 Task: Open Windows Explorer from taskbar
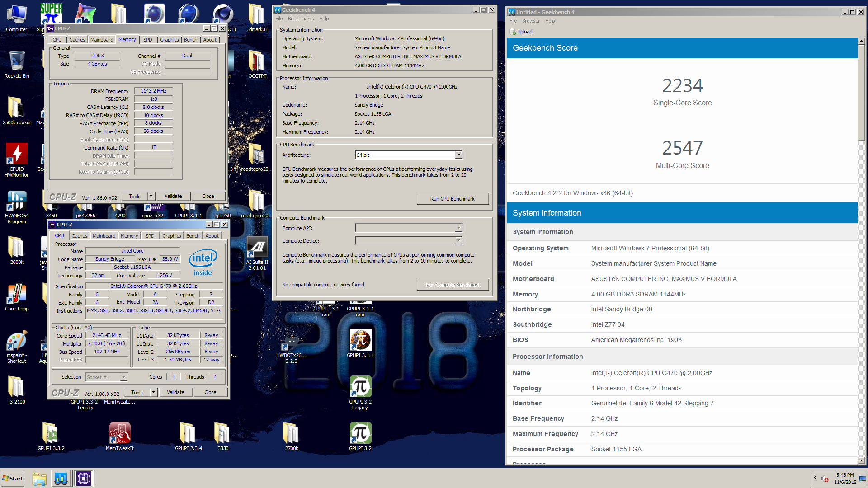click(39, 479)
